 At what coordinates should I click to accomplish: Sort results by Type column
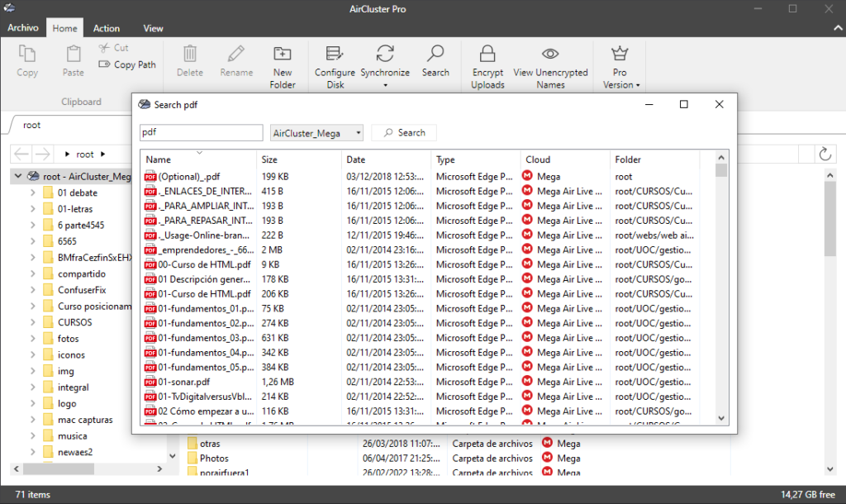point(476,159)
